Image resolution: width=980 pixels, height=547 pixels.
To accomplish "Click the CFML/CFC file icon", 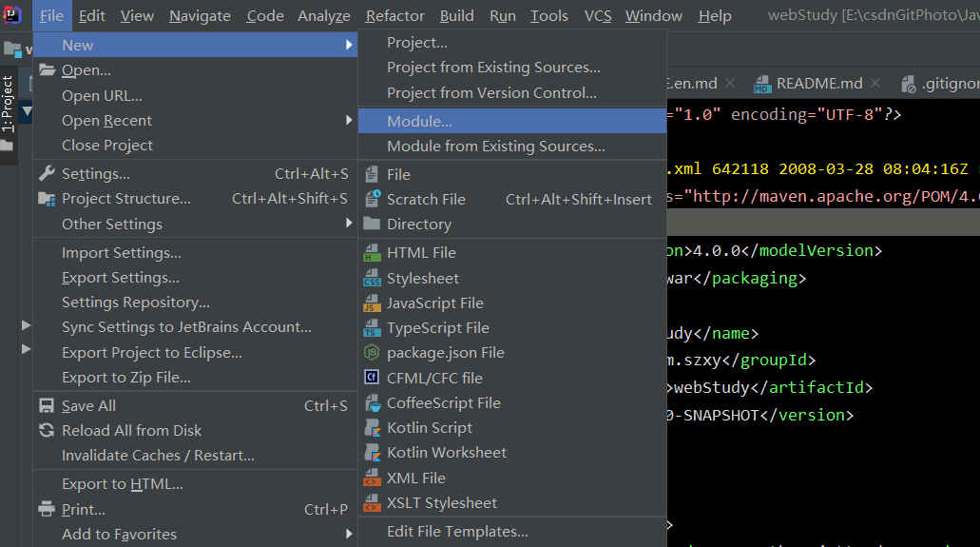I will [x=372, y=378].
